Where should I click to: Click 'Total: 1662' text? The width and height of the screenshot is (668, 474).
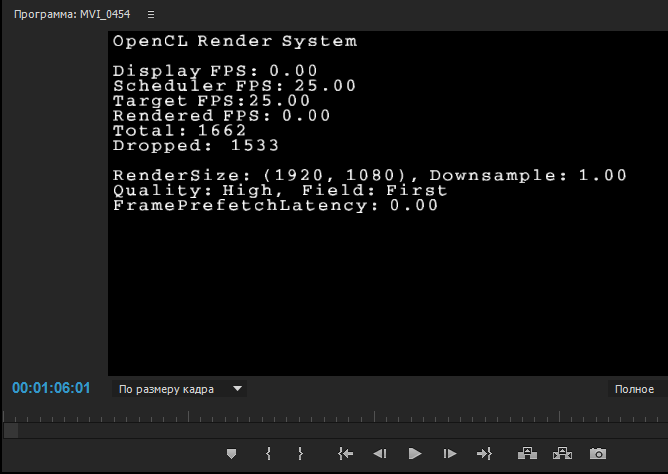click(179, 131)
